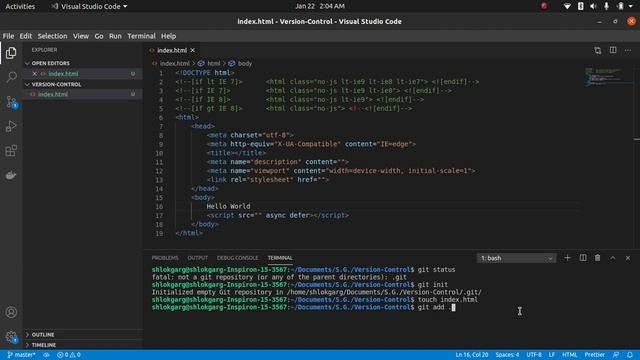Collapse the Open Editors section

tap(50, 63)
